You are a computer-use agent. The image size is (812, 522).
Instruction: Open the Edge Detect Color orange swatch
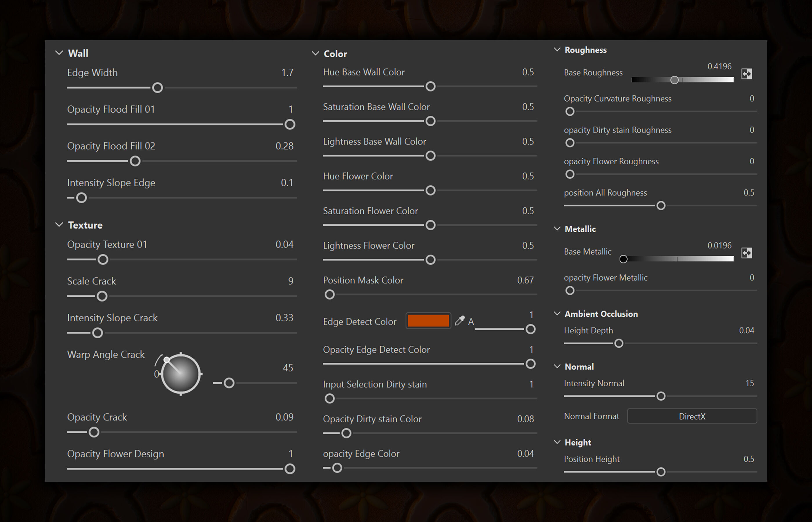(x=428, y=321)
